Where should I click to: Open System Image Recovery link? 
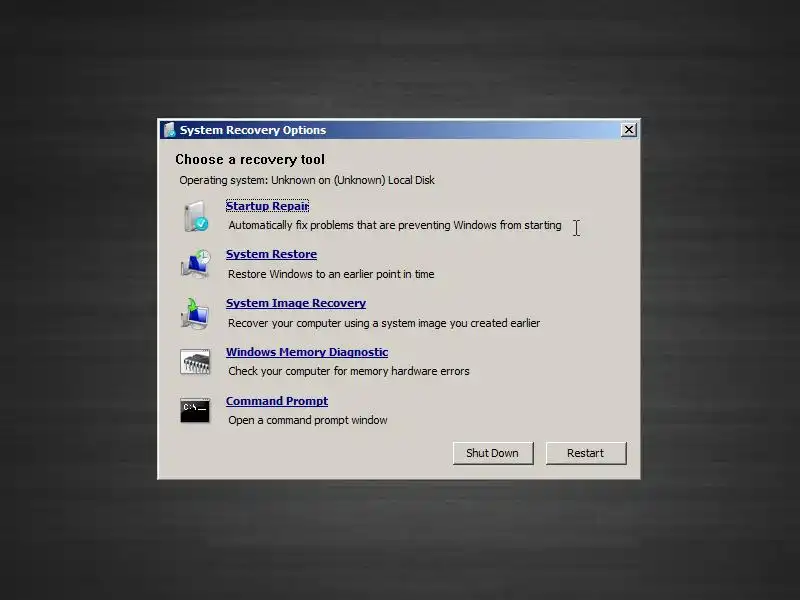click(x=296, y=303)
